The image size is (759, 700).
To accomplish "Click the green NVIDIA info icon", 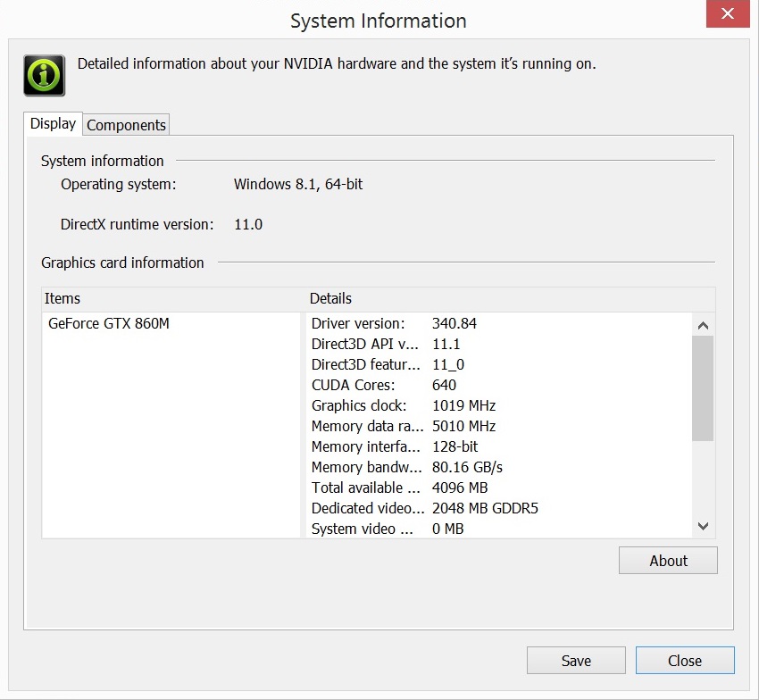I will (44, 76).
